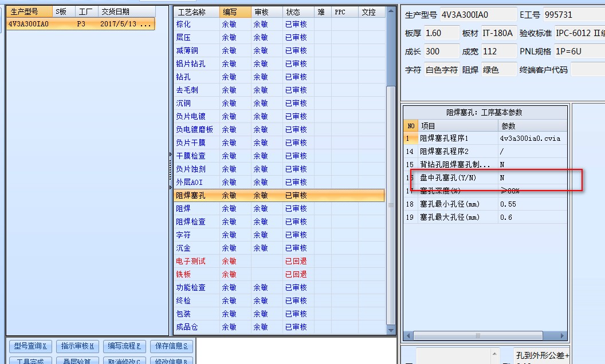Click the 文控 column header
The height and width of the screenshot is (364, 605).
pyautogui.click(x=372, y=13)
